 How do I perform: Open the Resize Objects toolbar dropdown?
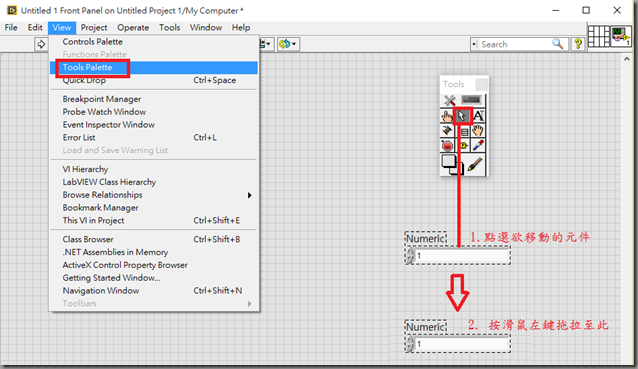[x=267, y=44]
